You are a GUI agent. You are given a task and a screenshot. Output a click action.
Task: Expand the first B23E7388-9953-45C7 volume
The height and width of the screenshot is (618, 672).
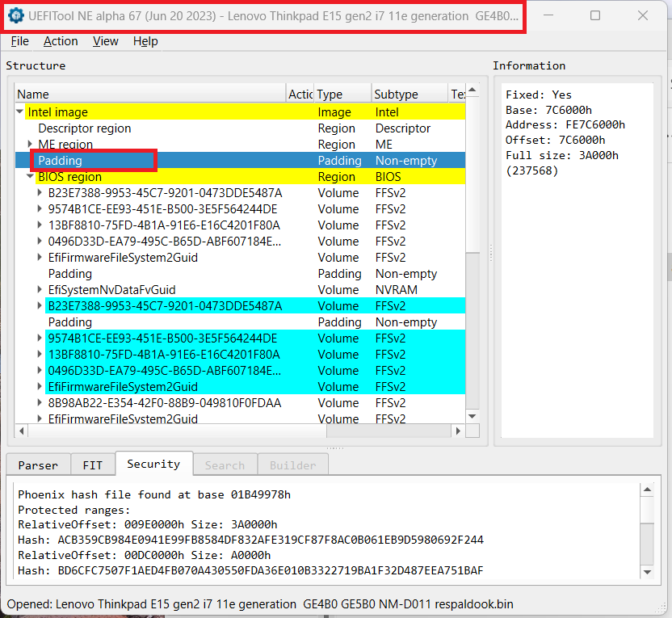pyautogui.click(x=40, y=193)
